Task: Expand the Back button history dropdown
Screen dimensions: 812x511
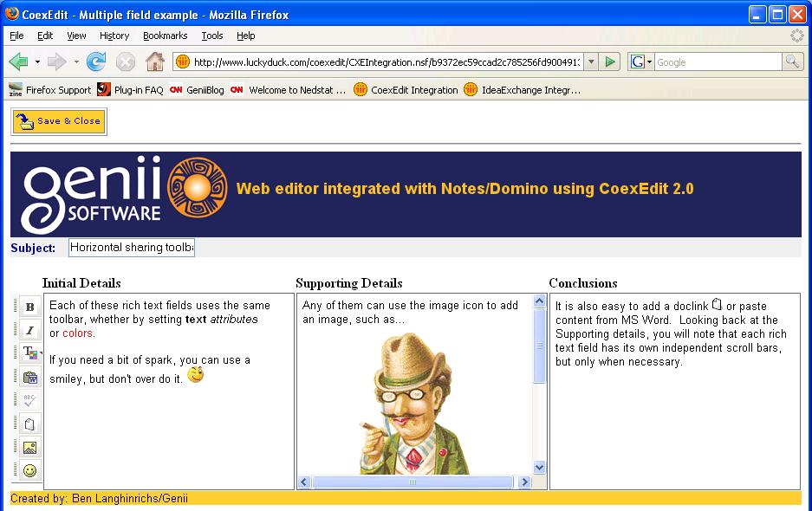Action: coord(37,62)
